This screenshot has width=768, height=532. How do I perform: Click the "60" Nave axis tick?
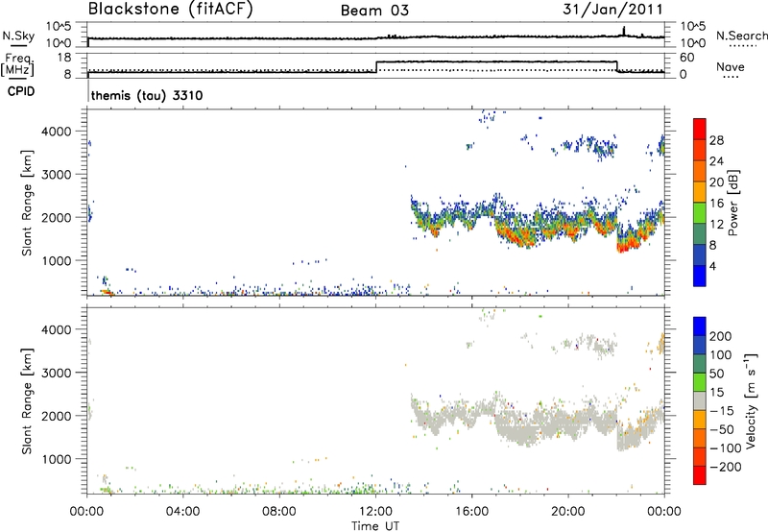[686, 58]
